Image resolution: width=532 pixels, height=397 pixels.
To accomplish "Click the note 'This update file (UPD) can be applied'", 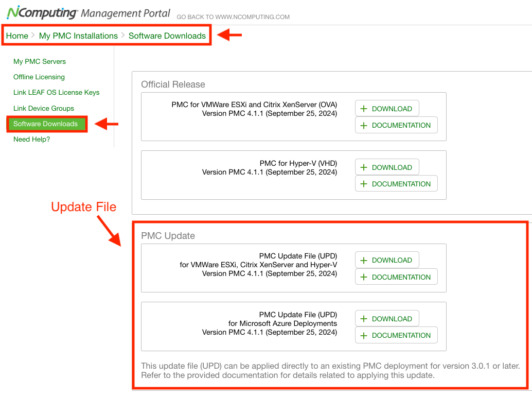I will tap(330, 371).
